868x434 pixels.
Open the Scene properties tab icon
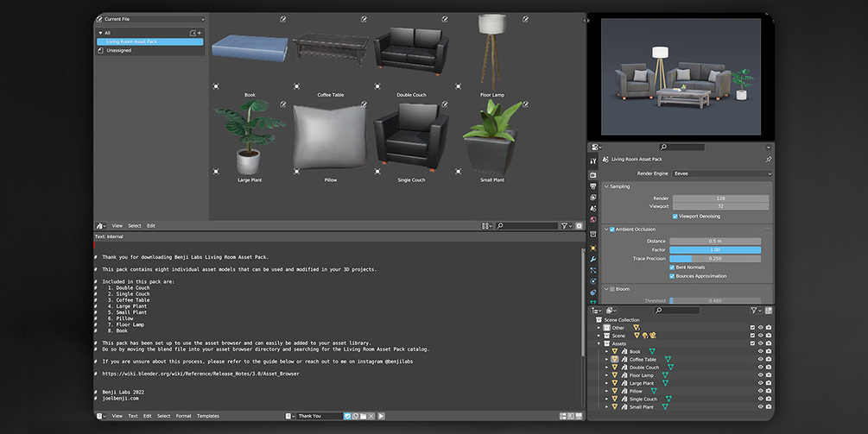click(x=592, y=209)
